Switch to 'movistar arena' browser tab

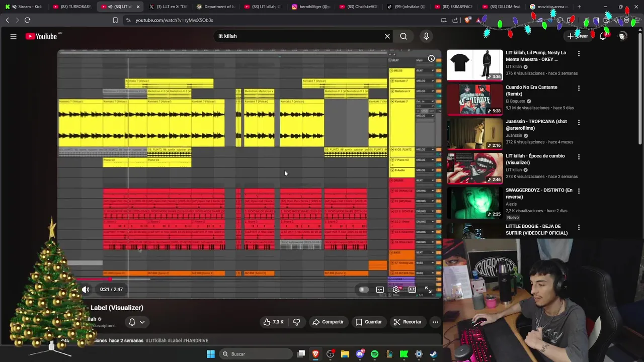pos(549,7)
